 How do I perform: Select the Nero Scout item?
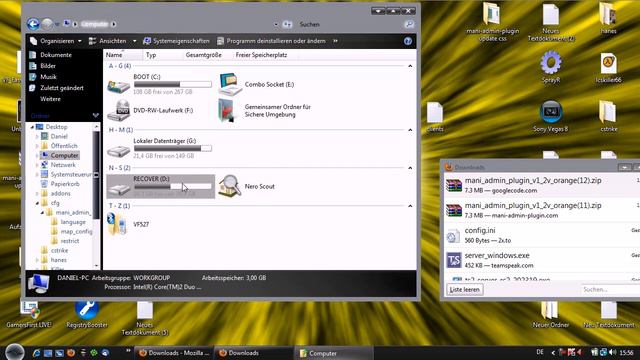tap(247, 187)
